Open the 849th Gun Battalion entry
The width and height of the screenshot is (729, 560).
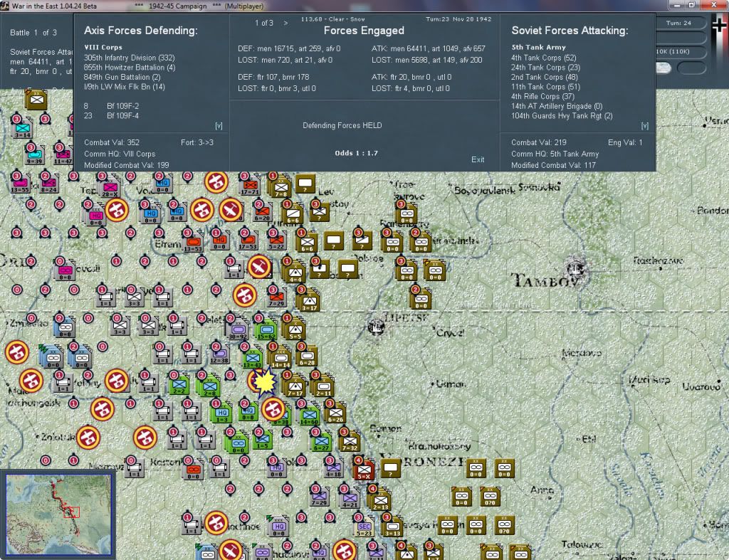[x=122, y=77]
